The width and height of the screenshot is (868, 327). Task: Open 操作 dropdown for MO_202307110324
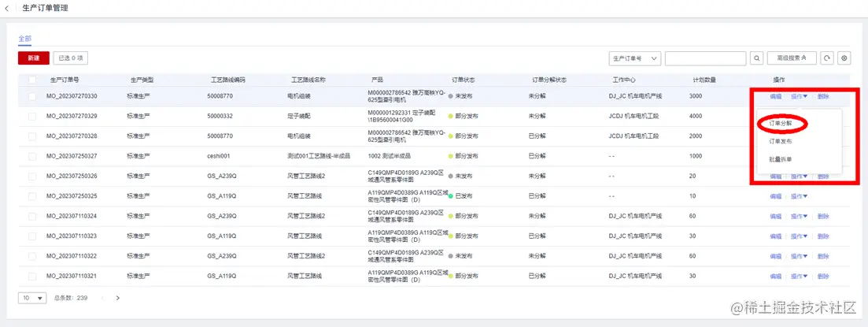(x=799, y=216)
